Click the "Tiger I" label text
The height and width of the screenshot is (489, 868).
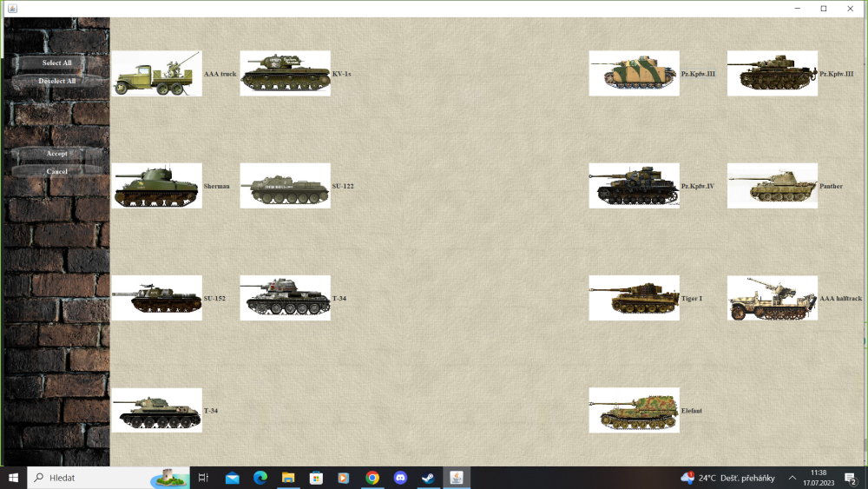692,299
